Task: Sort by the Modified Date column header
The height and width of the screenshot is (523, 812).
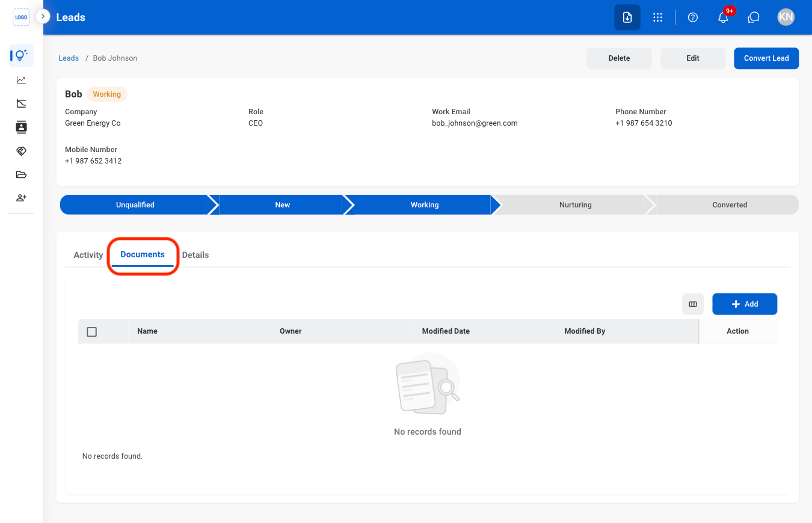Action: [446, 331]
